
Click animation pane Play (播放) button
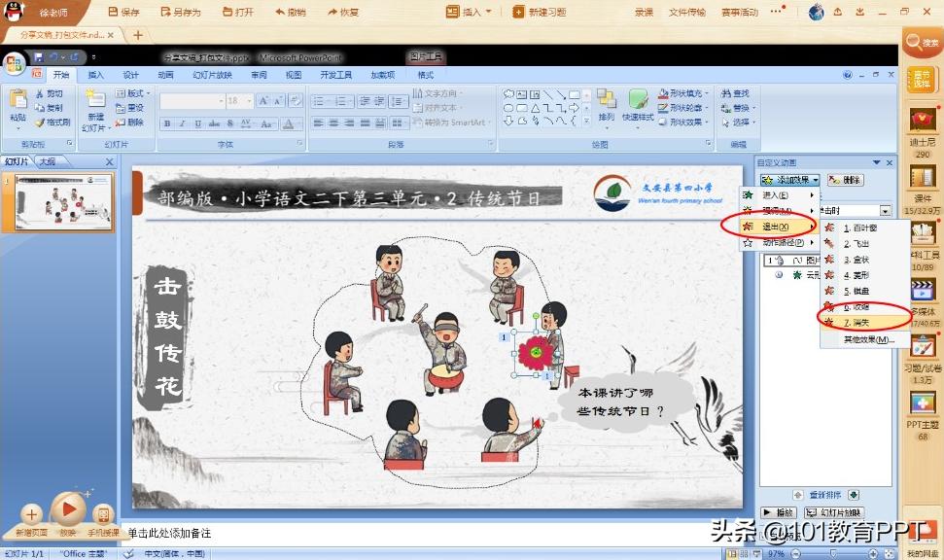pos(779,512)
